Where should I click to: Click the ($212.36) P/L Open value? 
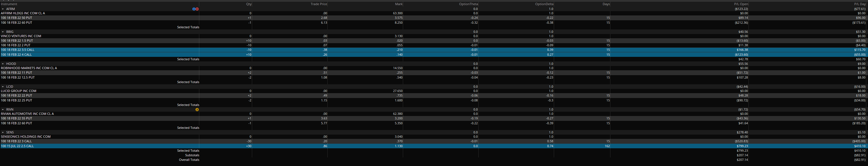click(741, 23)
